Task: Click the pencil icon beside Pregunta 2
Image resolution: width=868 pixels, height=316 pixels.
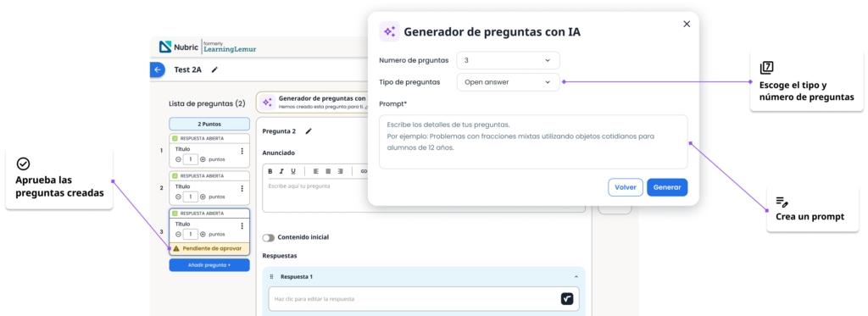Action: (x=309, y=131)
